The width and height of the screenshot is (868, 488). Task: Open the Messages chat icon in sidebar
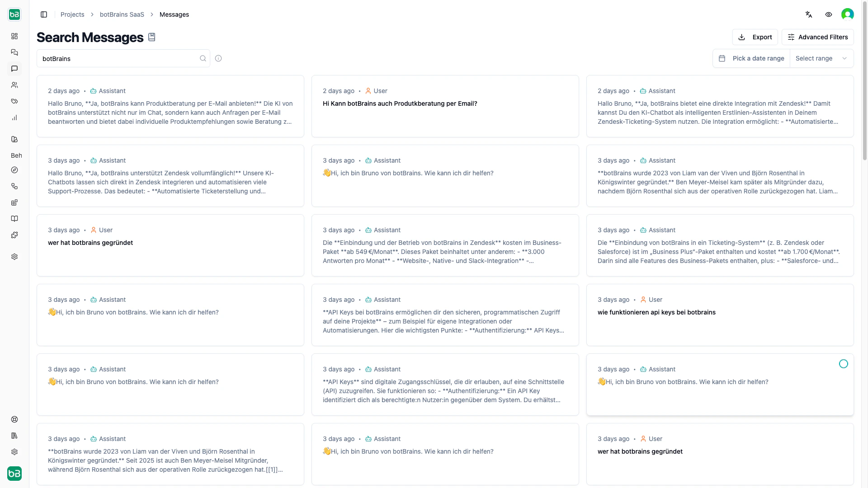click(x=14, y=69)
